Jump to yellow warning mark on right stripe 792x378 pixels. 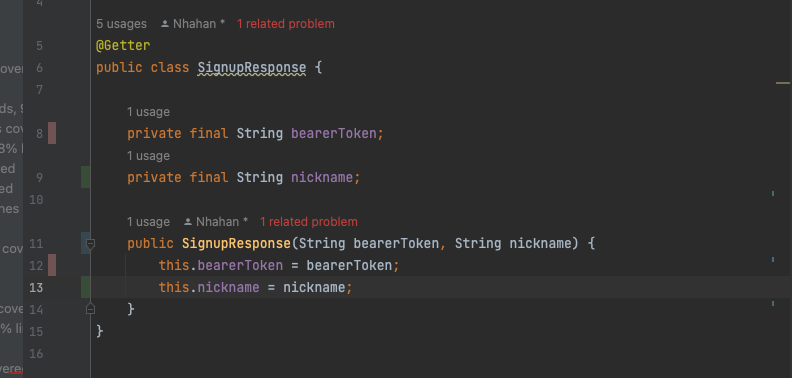pos(783,82)
